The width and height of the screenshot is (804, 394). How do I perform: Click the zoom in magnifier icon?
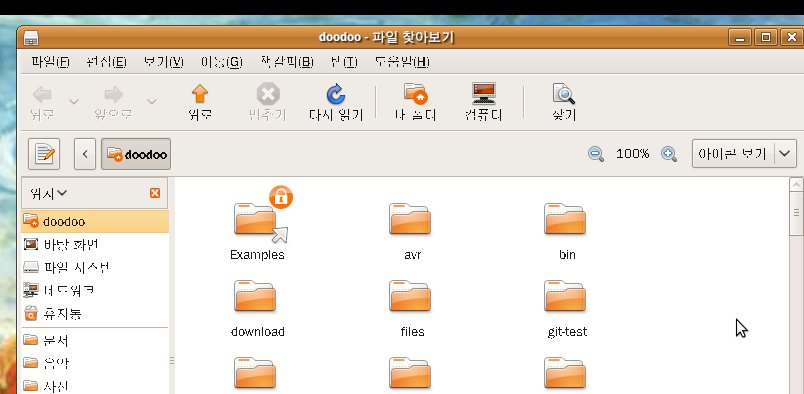(669, 154)
